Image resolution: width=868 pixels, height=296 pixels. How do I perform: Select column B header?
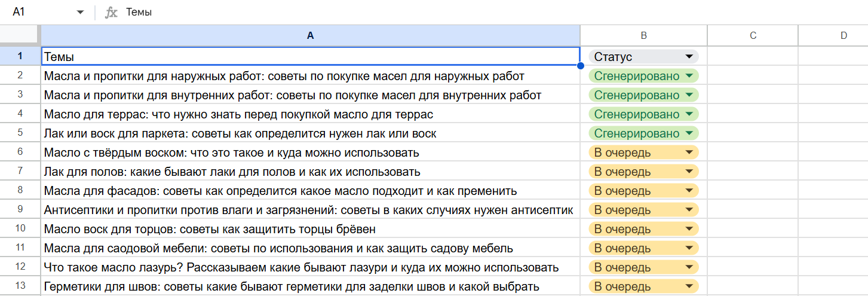[643, 35]
